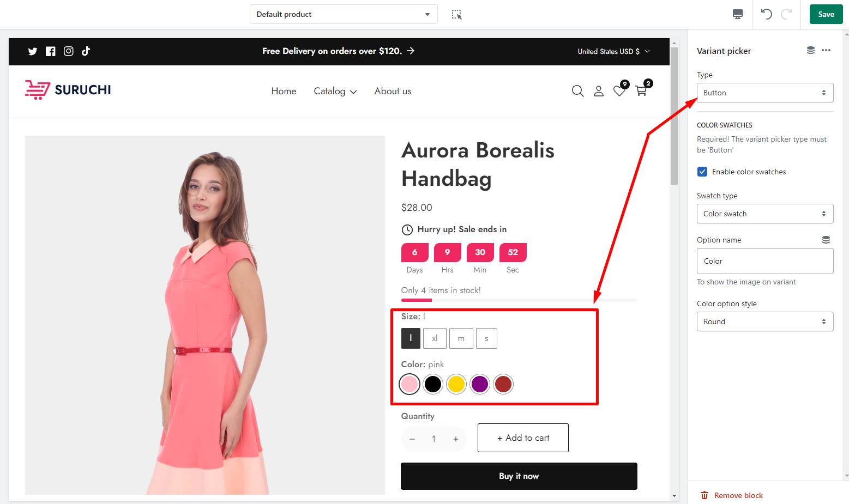
Task: Expand the Swatch type dropdown
Action: click(x=764, y=214)
